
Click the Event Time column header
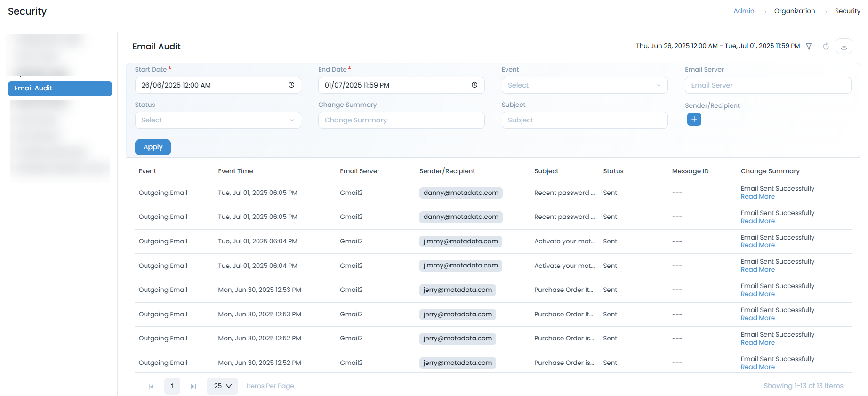235,171
